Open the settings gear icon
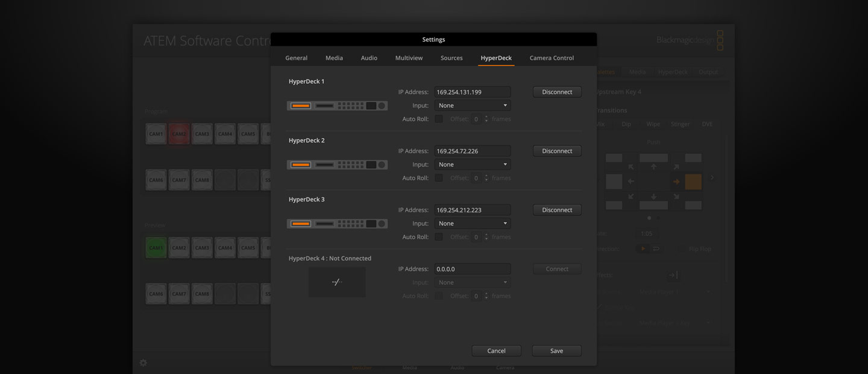868x374 pixels. (x=143, y=363)
